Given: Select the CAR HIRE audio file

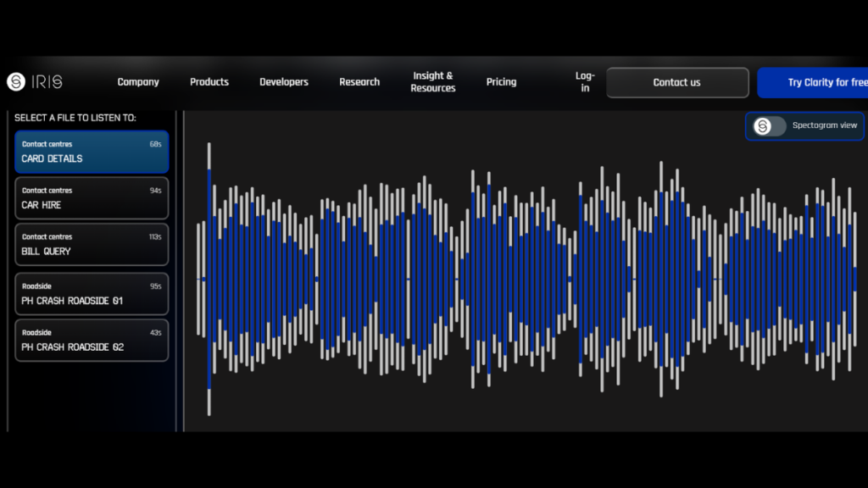Looking at the screenshot, I should pos(91,197).
